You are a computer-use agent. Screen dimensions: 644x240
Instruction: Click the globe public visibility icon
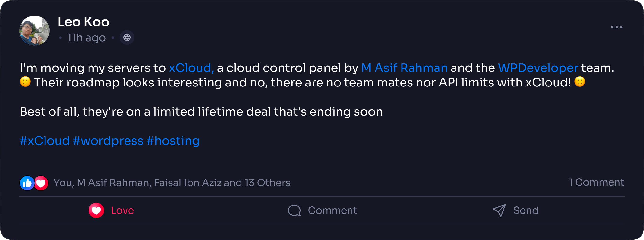tap(127, 38)
